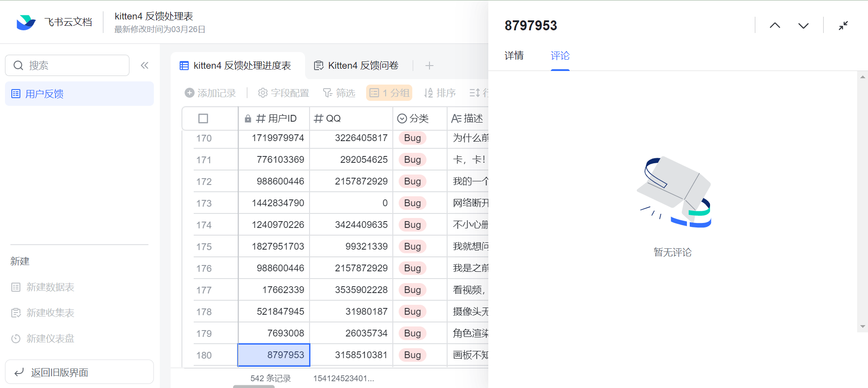Image resolution: width=868 pixels, height=388 pixels.
Task: Click the 描述 column header
Action: pos(468,118)
